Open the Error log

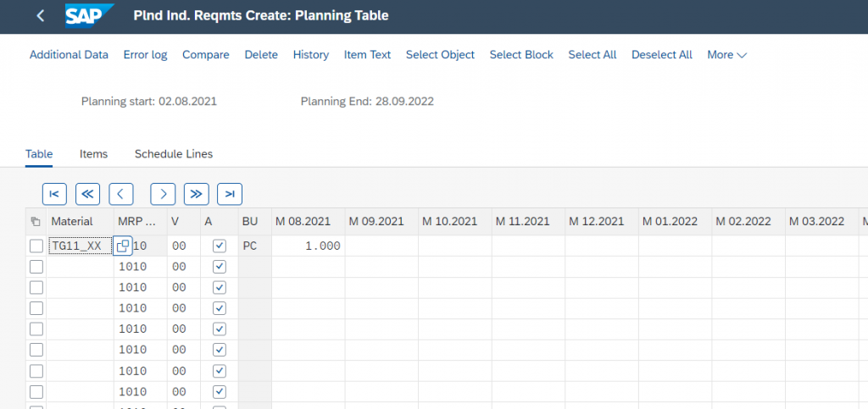145,54
